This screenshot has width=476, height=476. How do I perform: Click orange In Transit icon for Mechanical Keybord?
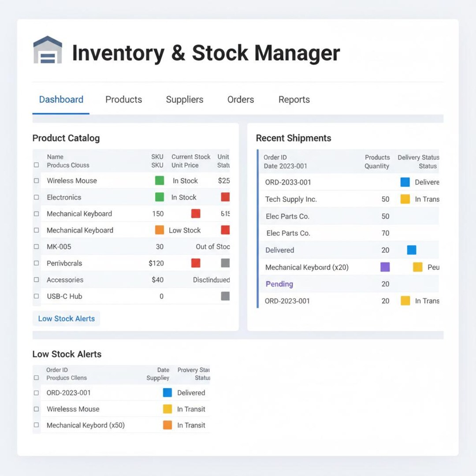[167, 425]
